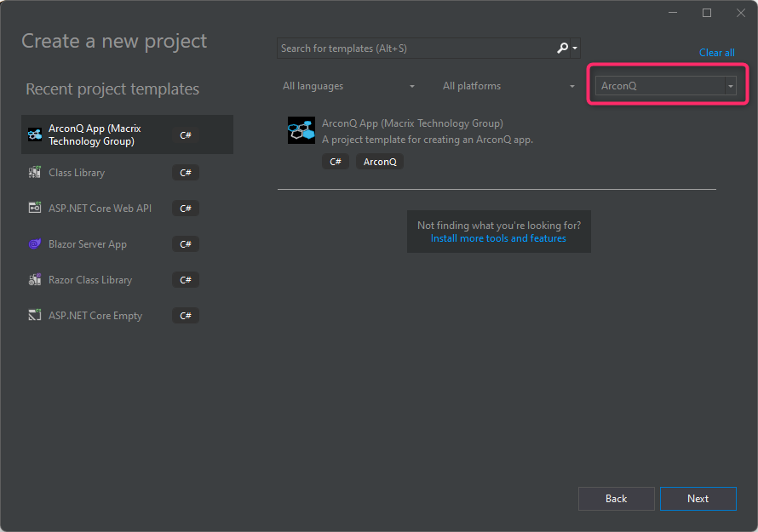758x532 pixels.
Task: Click the ASP.NET Core Web API icon
Action: [x=34, y=209]
